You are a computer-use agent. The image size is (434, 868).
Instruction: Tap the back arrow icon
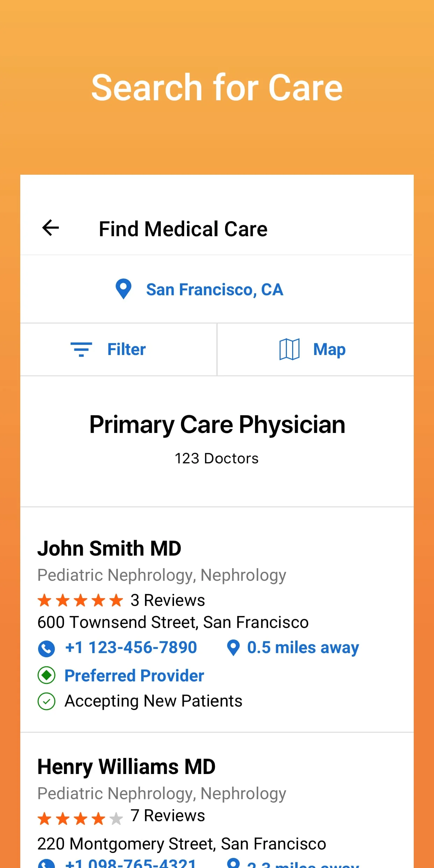click(51, 228)
